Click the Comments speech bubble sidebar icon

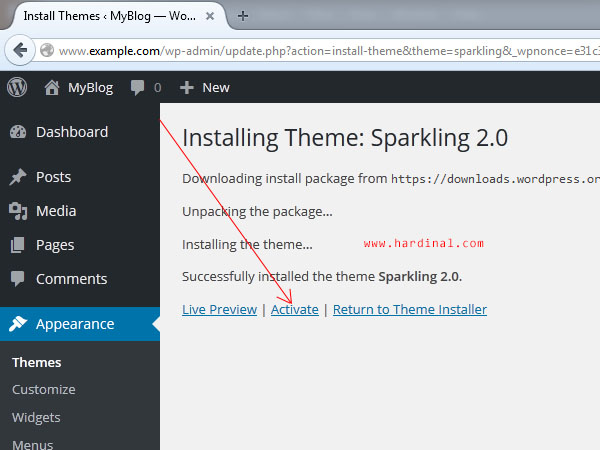click(18, 279)
